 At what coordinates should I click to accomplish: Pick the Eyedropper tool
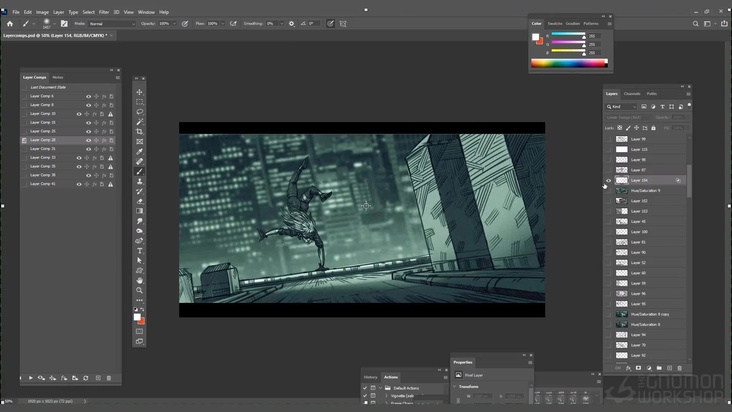pos(140,151)
